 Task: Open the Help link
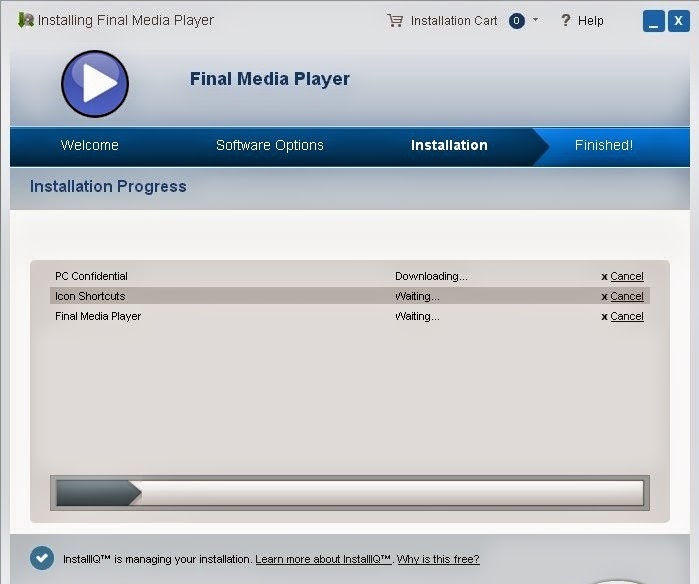[x=591, y=21]
